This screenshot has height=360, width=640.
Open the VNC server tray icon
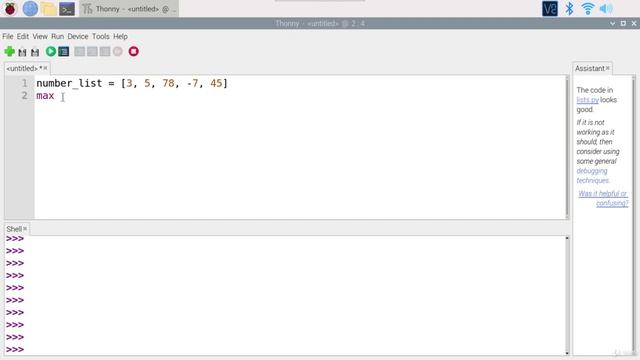(549, 9)
